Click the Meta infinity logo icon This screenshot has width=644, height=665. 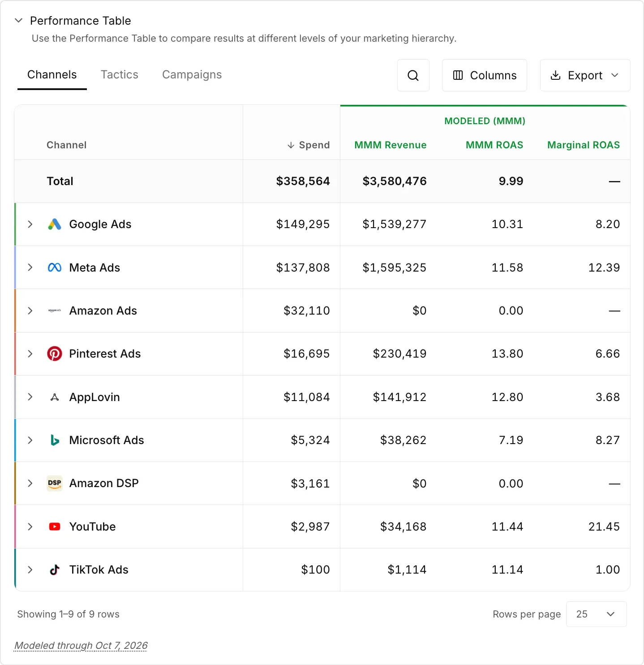55,268
